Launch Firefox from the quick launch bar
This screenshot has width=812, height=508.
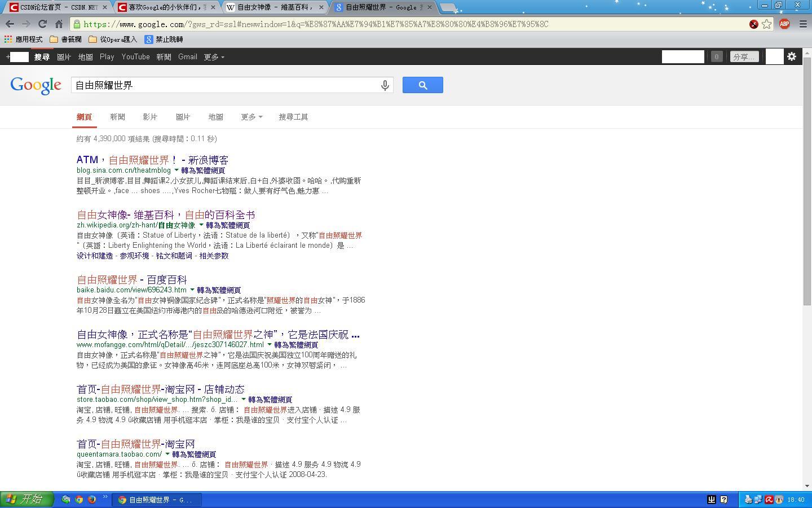click(x=92, y=500)
